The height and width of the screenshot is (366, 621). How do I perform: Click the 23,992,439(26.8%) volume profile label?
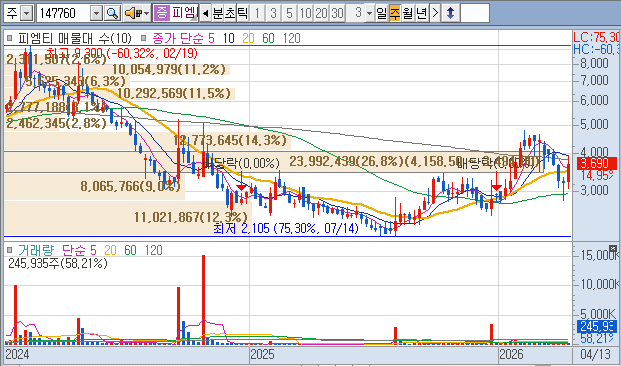(x=347, y=162)
